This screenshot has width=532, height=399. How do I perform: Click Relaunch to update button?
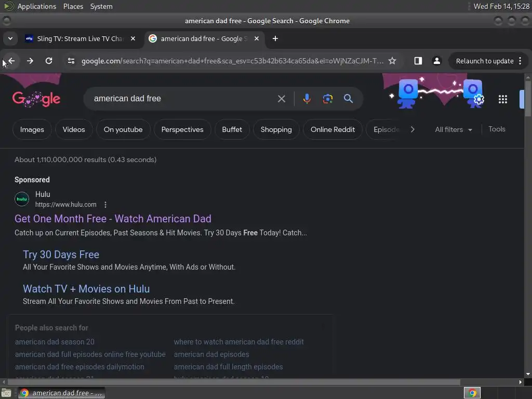[x=485, y=61]
